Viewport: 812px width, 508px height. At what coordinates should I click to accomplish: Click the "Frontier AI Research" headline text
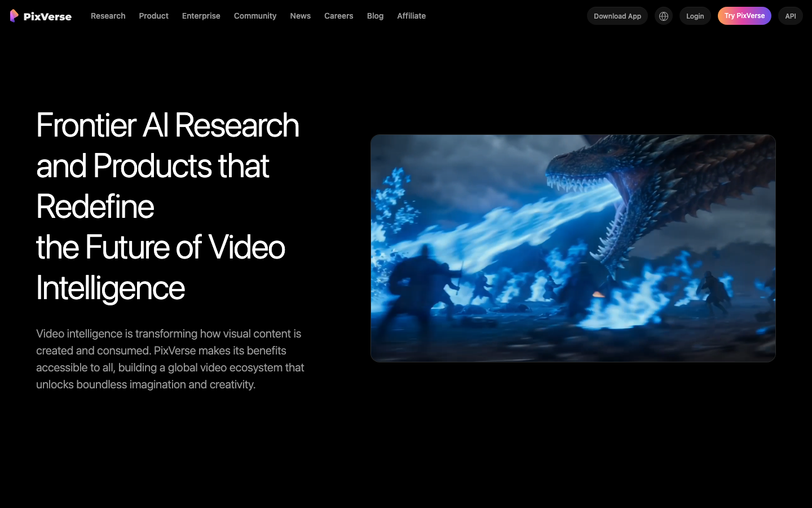pyautogui.click(x=167, y=125)
